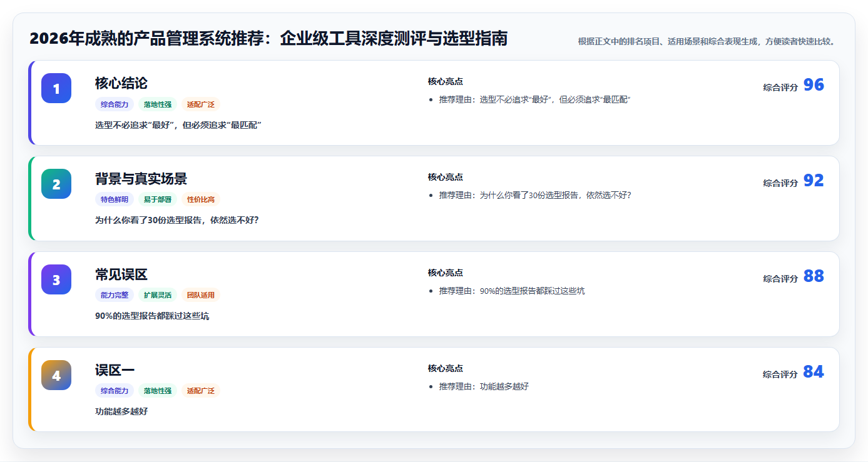Click 综合评分 label beside score 84
This screenshot has width=868, height=462.
[x=780, y=374]
